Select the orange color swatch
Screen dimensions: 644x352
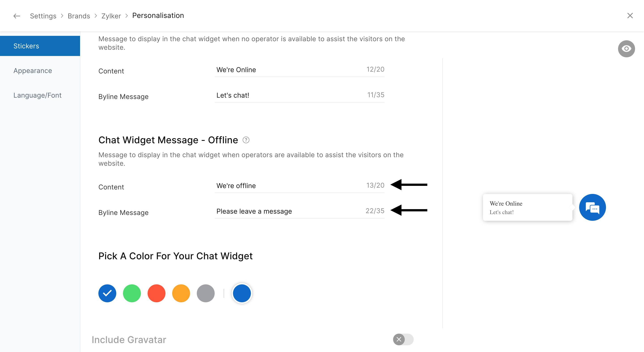coord(181,293)
